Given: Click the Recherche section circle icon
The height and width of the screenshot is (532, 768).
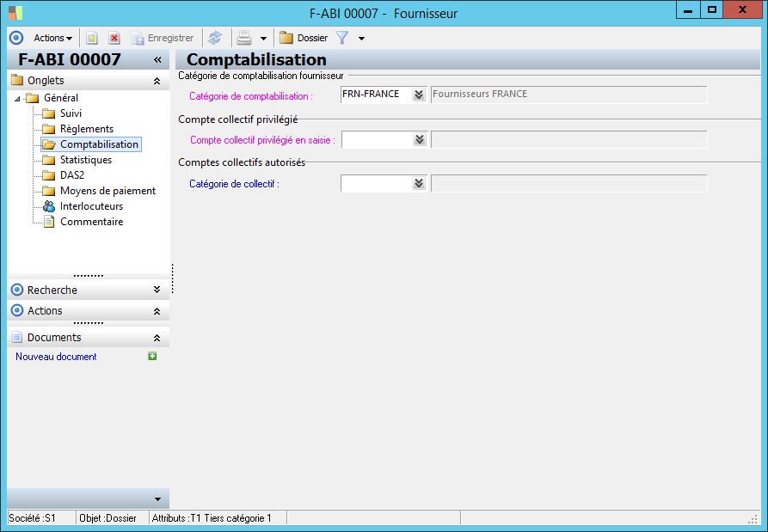Looking at the screenshot, I should [17, 290].
